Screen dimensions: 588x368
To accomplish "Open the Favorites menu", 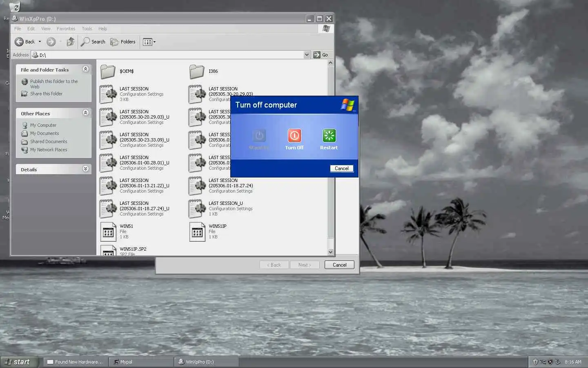I will click(66, 29).
